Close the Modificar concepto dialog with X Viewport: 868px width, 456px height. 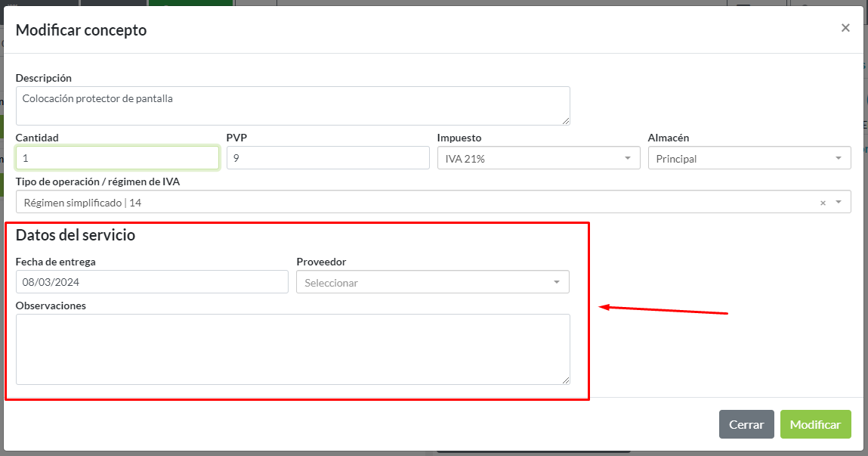845,28
